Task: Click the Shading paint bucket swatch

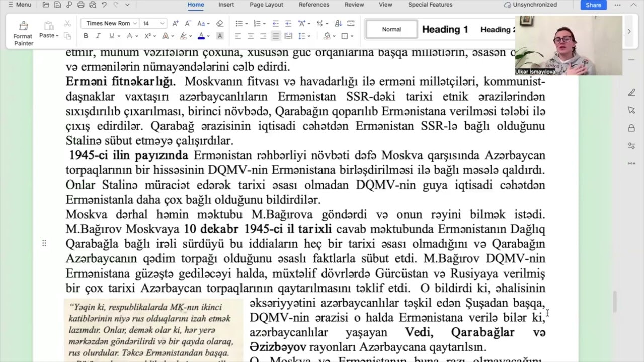Action: (327, 36)
